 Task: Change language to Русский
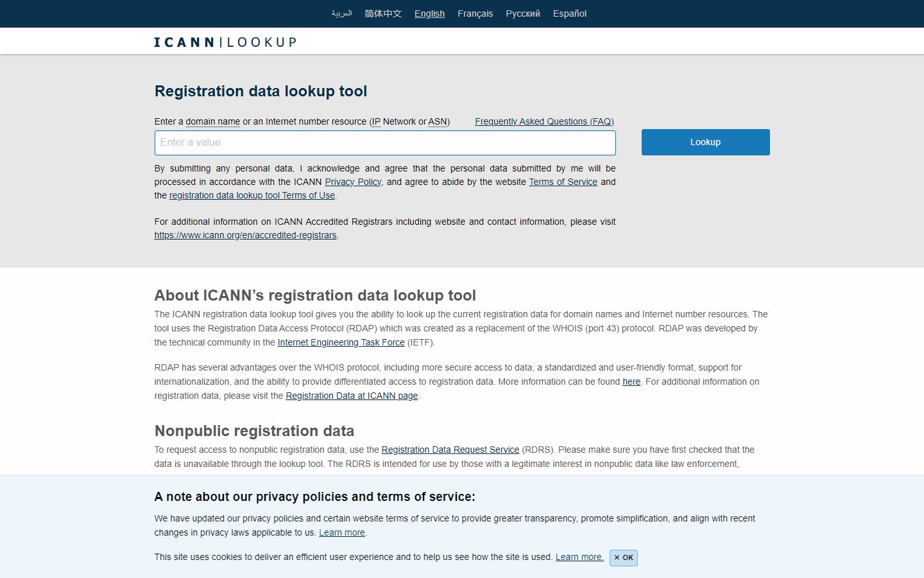pyautogui.click(x=522, y=13)
